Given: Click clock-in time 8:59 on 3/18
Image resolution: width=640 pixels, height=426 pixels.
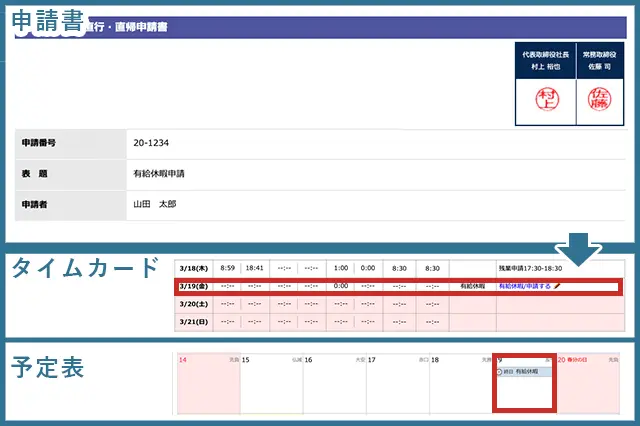Looking at the screenshot, I should (x=227, y=268).
